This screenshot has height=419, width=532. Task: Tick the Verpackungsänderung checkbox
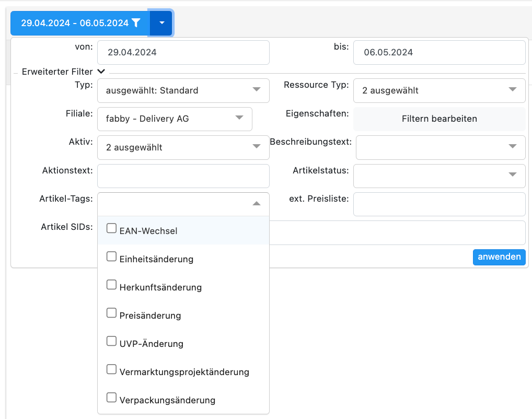pyautogui.click(x=111, y=398)
